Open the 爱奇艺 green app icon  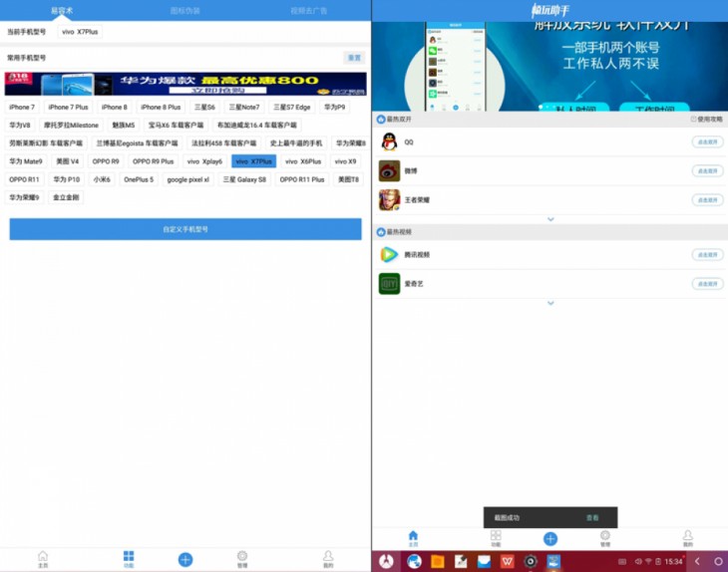click(389, 284)
